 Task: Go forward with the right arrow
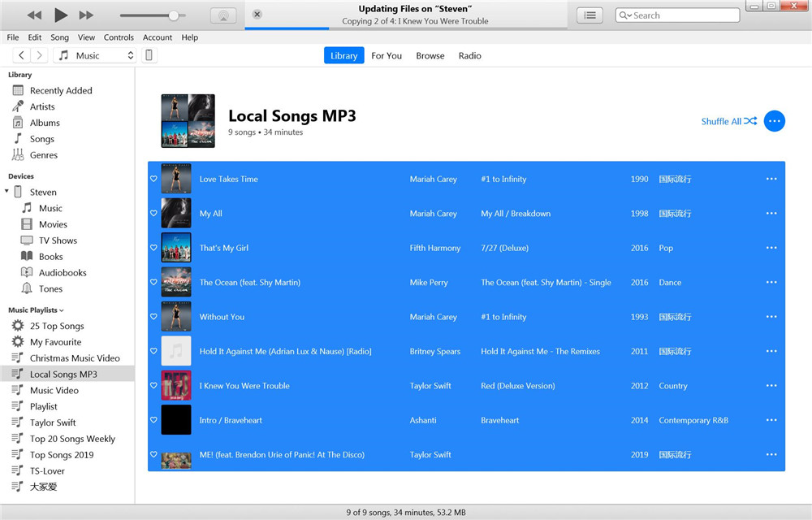click(39, 55)
